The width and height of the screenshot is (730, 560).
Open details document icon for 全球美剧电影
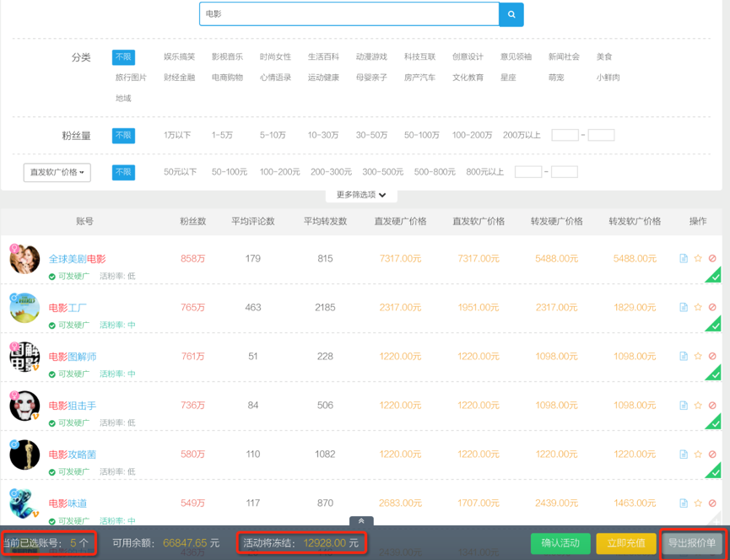tap(684, 259)
